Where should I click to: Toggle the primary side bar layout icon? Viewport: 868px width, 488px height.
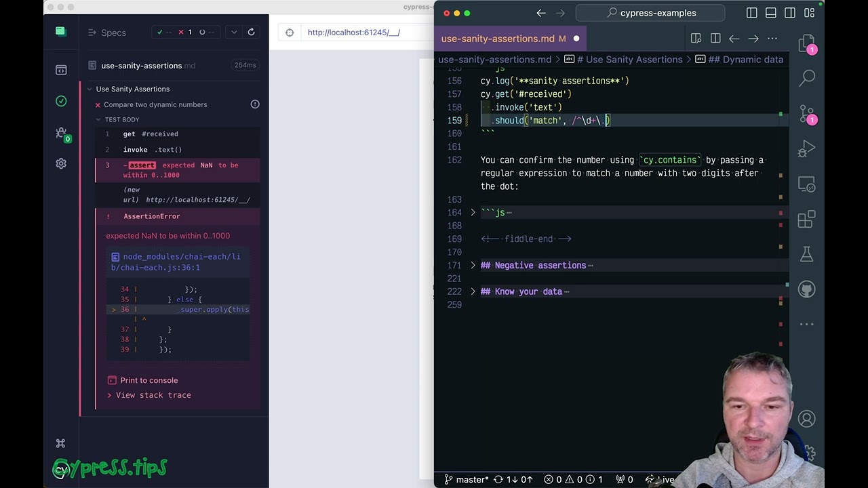(752, 13)
